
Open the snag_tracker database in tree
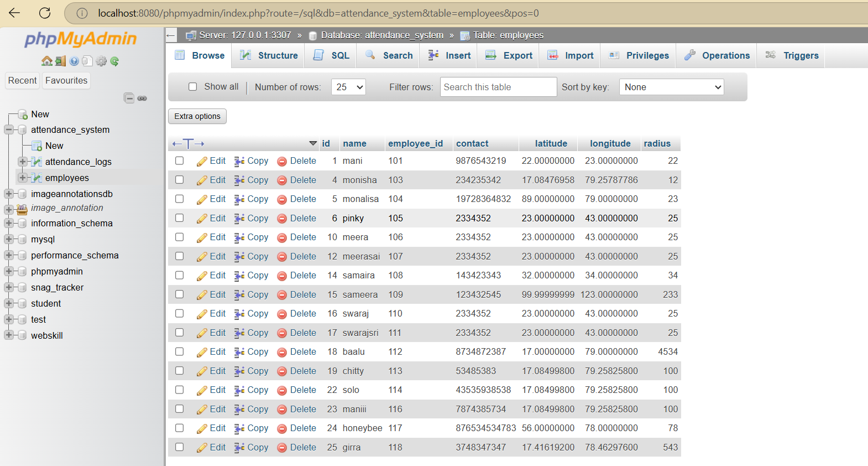[57, 287]
